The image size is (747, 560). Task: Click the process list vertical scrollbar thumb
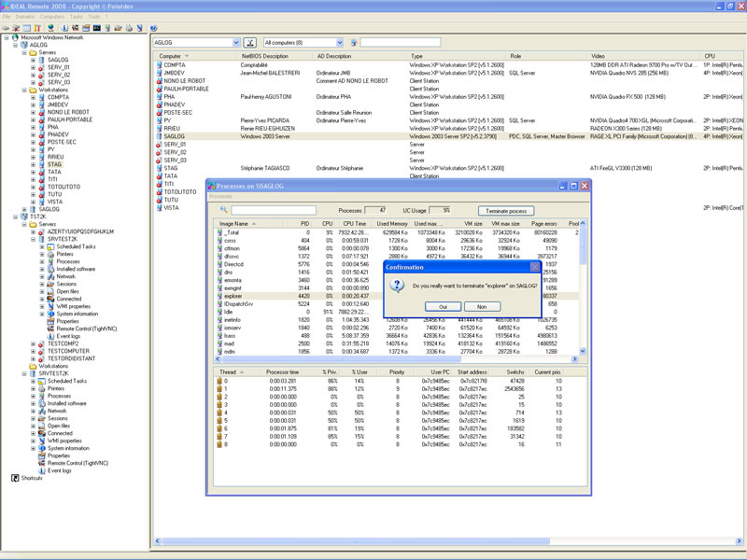coord(583,246)
